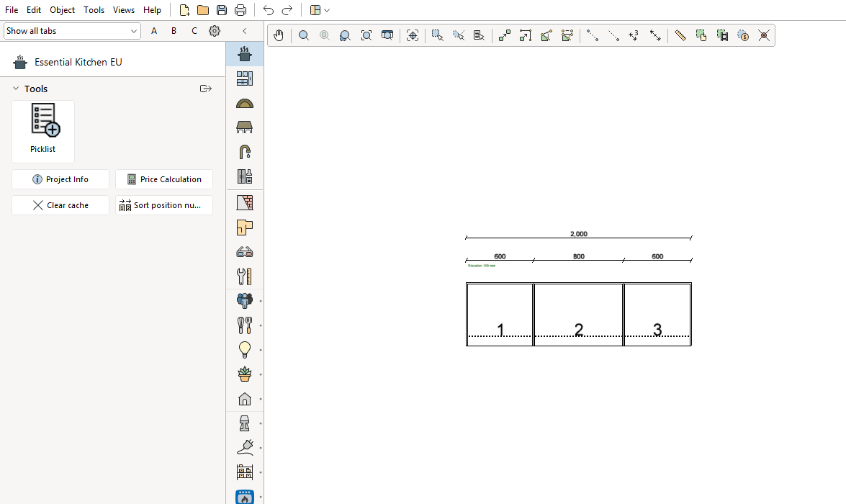The height and width of the screenshot is (504, 846).
Task: Open the table lamp tab
Action: (244, 423)
